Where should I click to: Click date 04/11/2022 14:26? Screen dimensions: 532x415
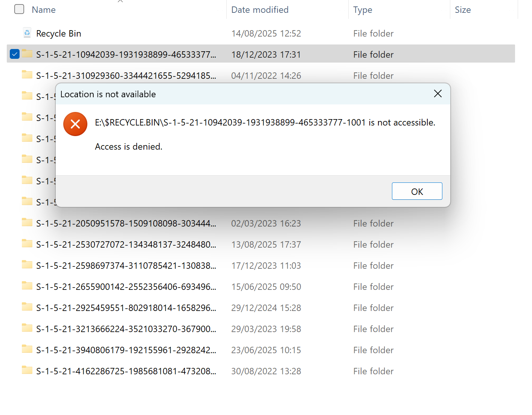click(266, 76)
